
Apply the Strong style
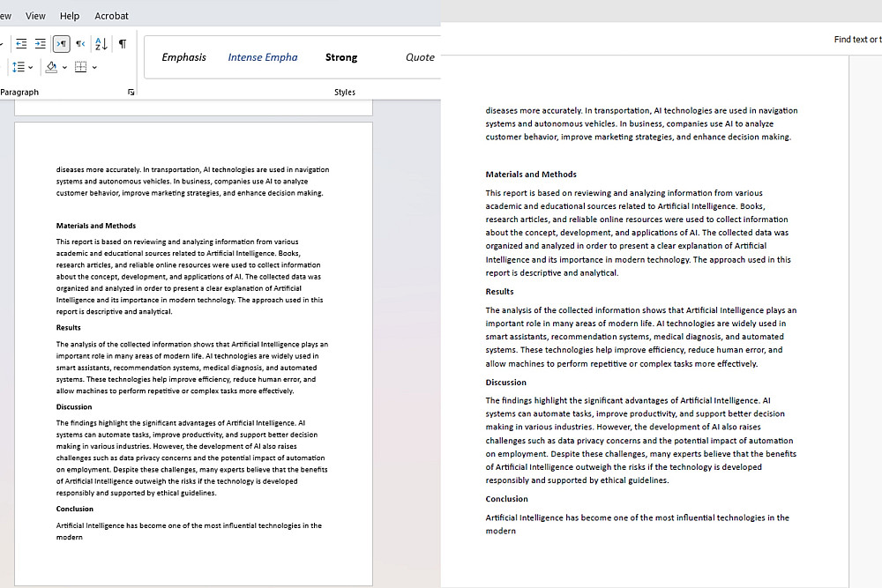coord(341,57)
